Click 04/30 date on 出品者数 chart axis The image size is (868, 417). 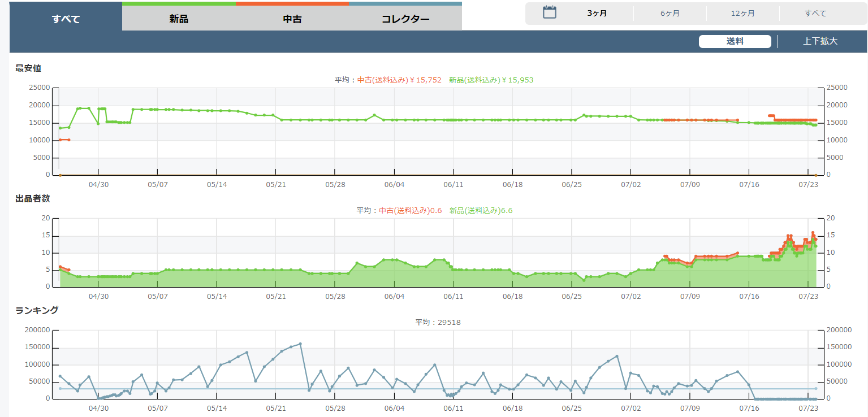pyautogui.click(x=98, y=296)
